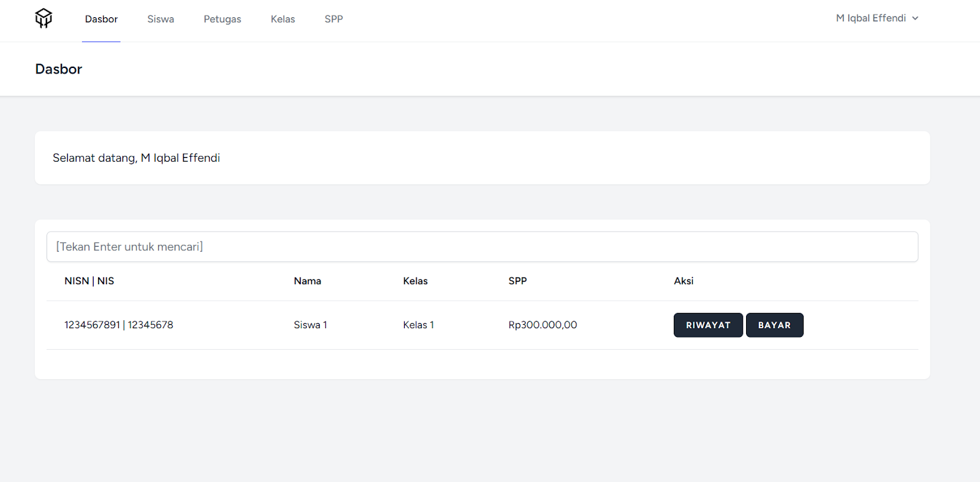Click the cube logo icon
The width and height of the screenshot is (980, 482).
[x=43, y=18]
